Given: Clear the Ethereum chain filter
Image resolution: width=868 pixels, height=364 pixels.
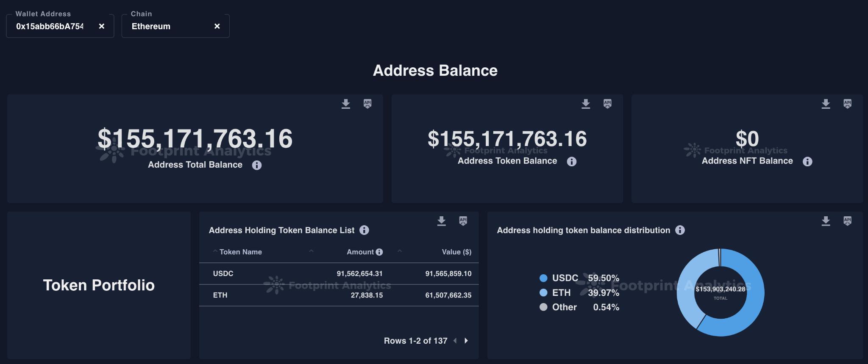Looking at the screenshot, I should click(x=217, y=26).
